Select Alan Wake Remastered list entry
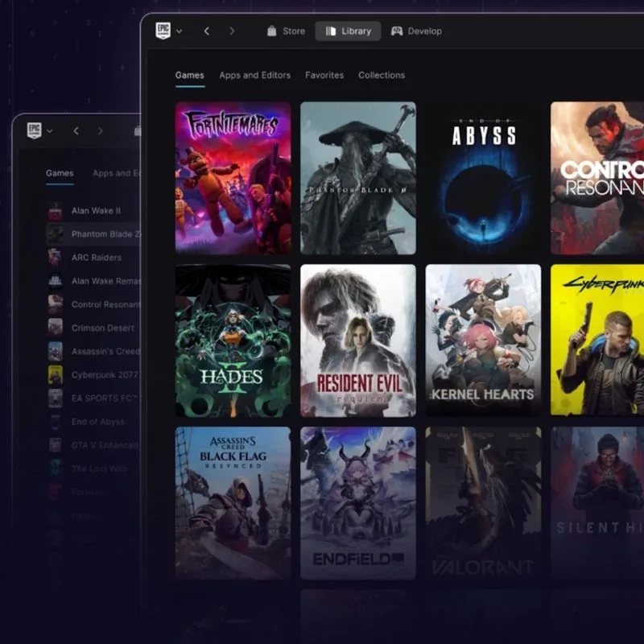The image size is (644, 644). pos(93,281)
